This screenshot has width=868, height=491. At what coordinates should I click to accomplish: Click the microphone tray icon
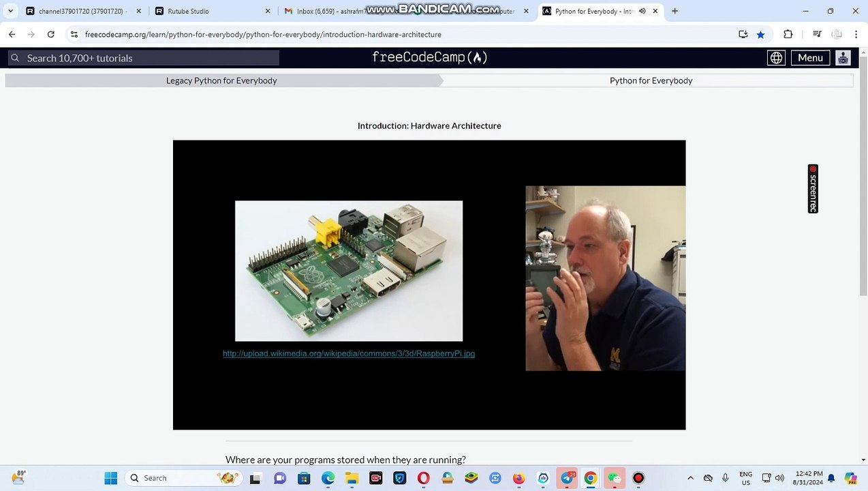coord(726,478)
